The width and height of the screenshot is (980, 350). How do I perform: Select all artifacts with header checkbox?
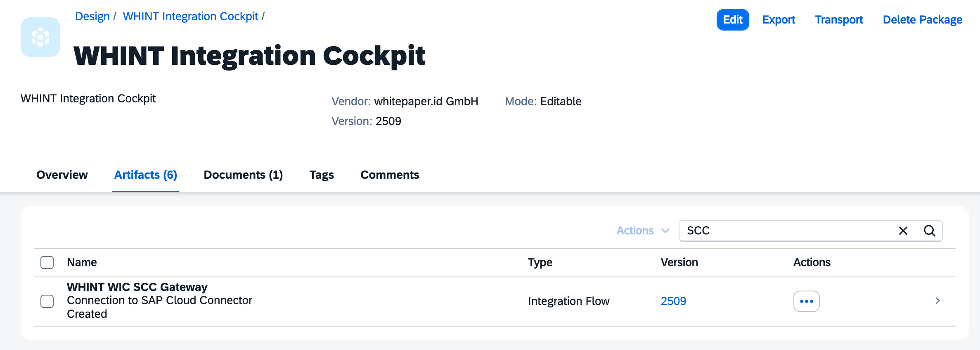pos(47,262)
